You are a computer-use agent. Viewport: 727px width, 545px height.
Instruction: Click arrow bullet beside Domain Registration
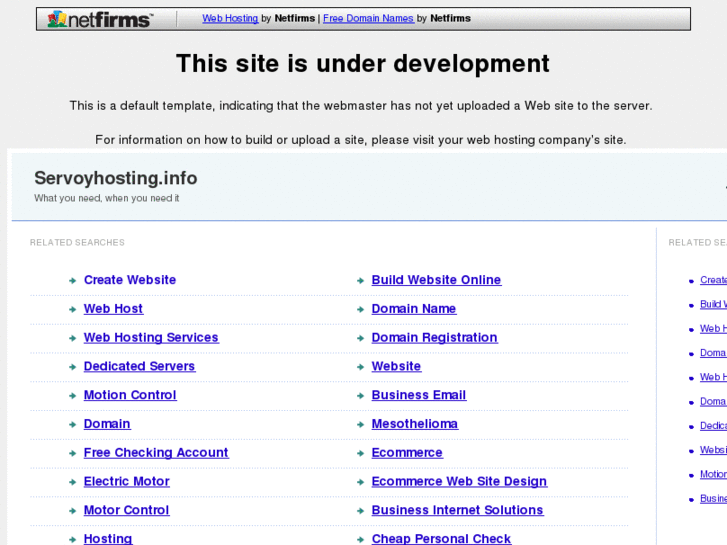tap(360, 338)
